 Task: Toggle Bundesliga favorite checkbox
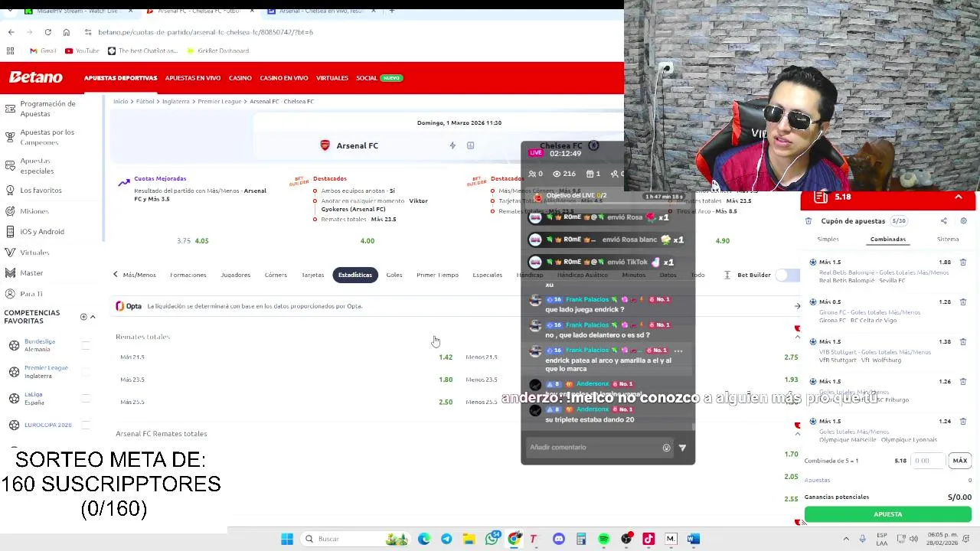(x=86, y=345)
